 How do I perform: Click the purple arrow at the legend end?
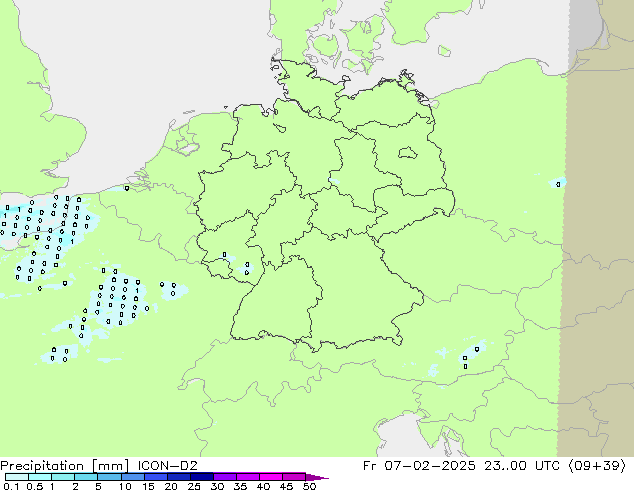click(318, 477)
